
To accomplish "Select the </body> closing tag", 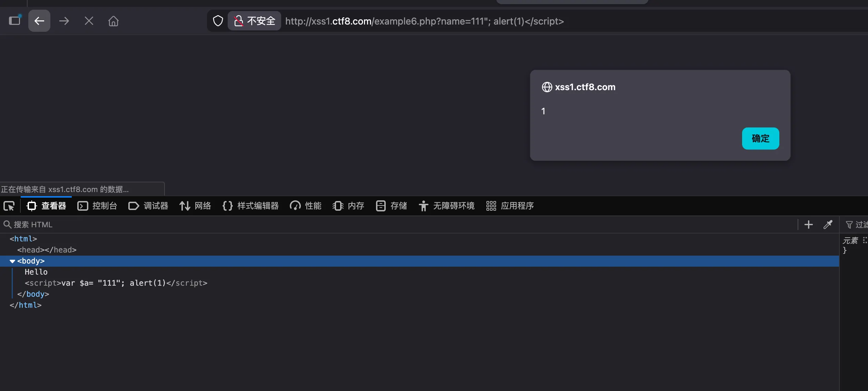I will [x=33, y=294].
